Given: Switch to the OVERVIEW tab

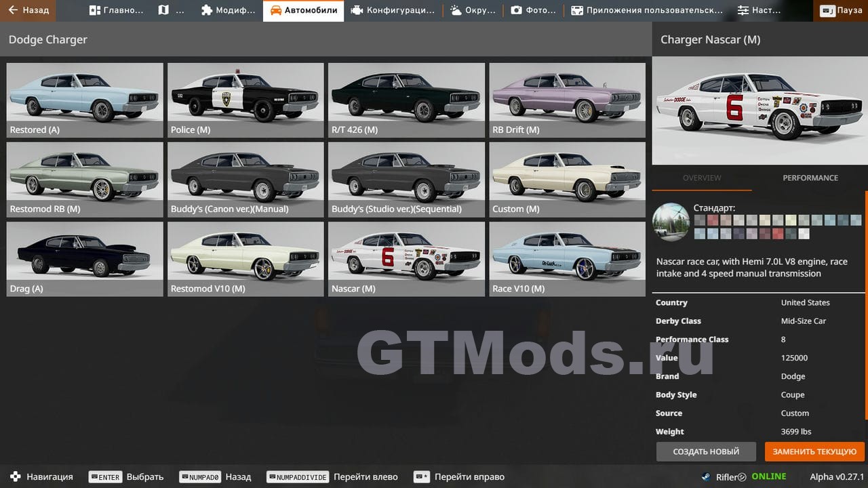Looking at the screenshot, I should tap(702, 178).
